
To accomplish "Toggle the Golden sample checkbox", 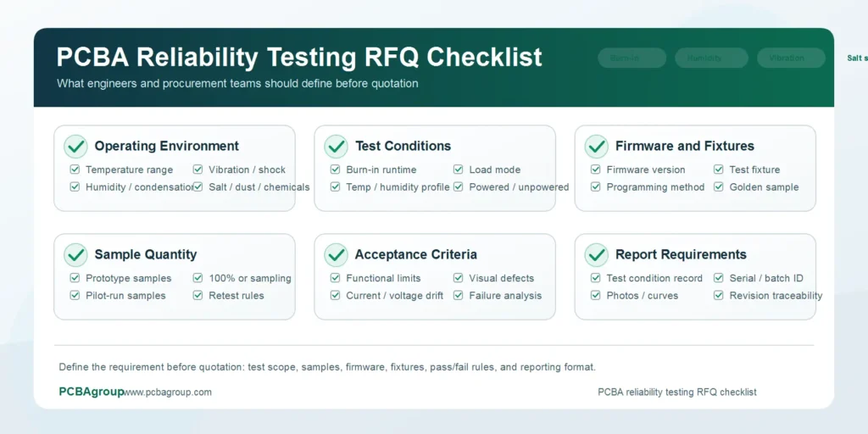I will coord(719,187).
